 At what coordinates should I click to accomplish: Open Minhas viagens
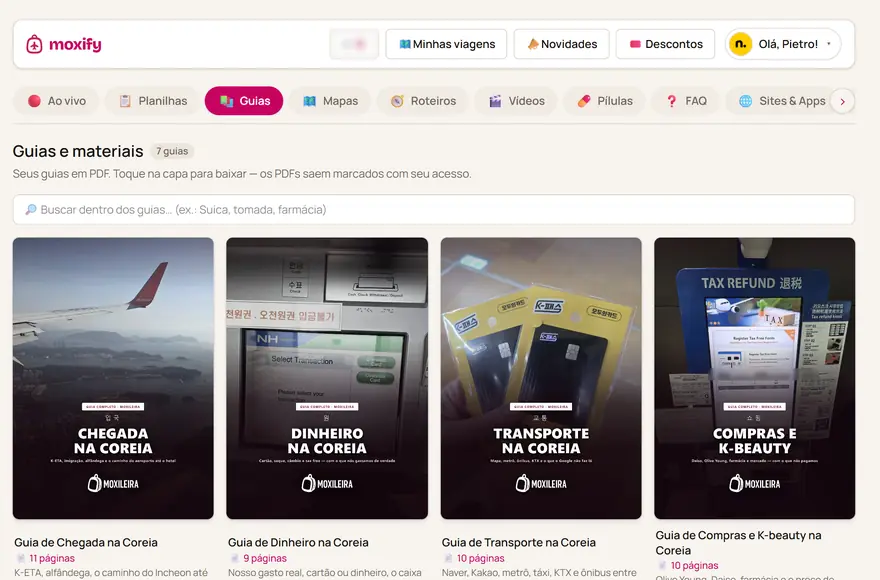point(446,44)
